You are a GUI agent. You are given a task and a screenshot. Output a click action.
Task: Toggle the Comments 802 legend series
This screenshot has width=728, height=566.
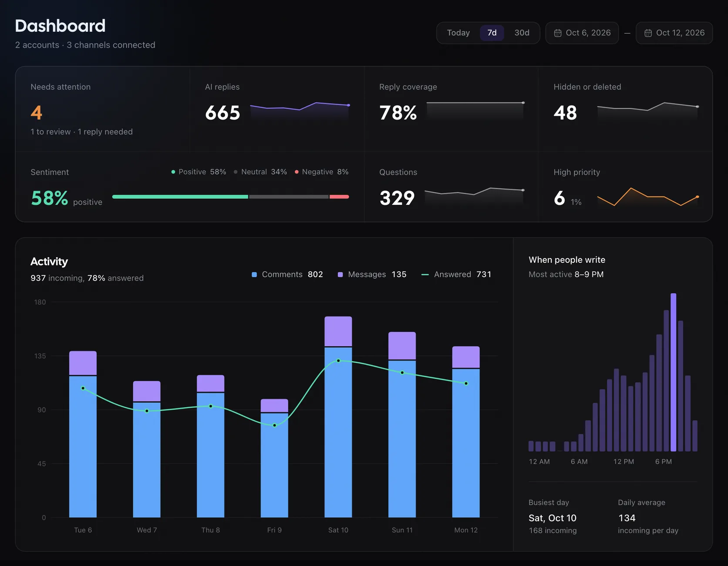point(287,275)
